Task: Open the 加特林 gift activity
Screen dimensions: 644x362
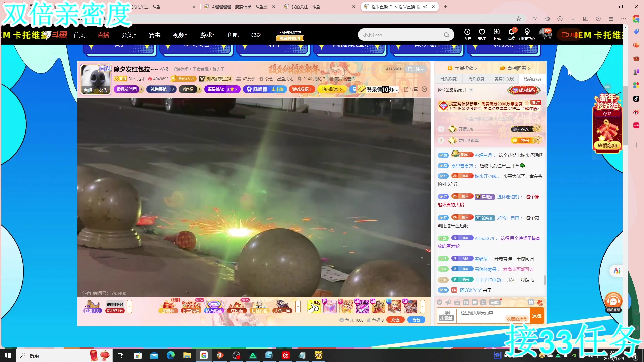Action: coord(168,307)
